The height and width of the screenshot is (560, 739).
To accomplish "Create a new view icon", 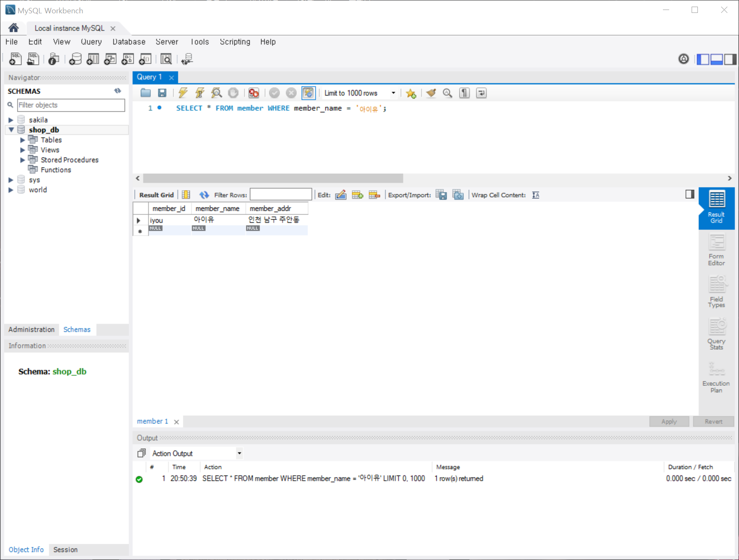I will pos(110,59).
